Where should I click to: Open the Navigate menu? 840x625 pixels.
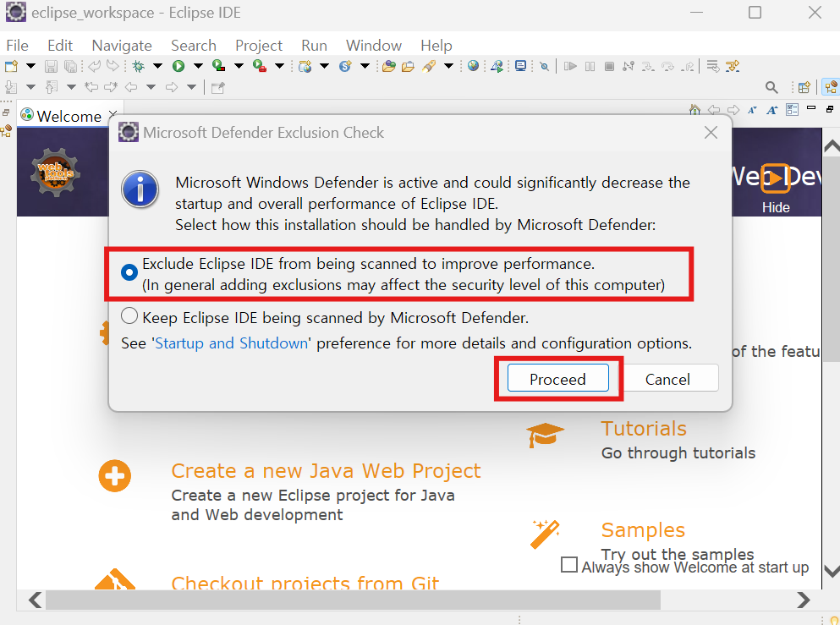(122, 46)
